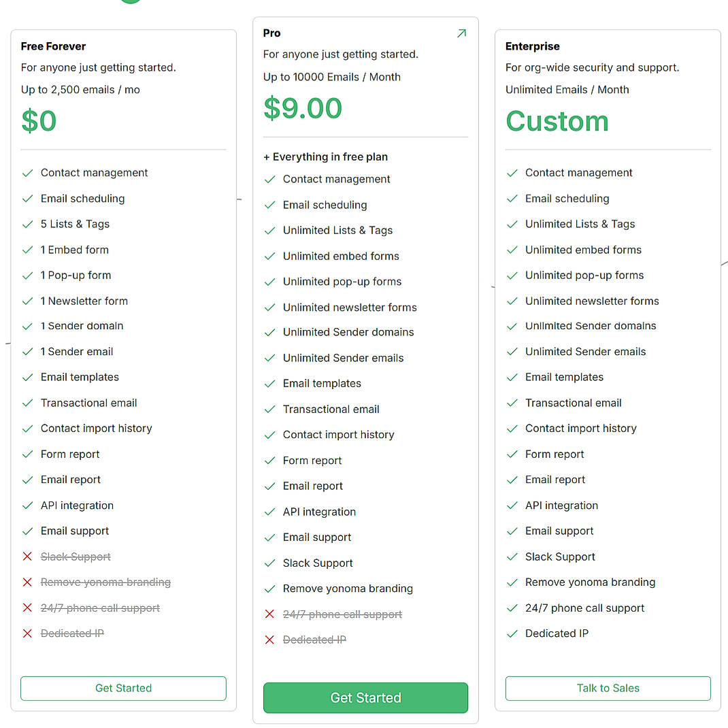The width and height of the screenshot is (728, 728).
Task: Click red X beside Pro 24/7 phone support
Action: pyautogui.click(x=269, y=614)
